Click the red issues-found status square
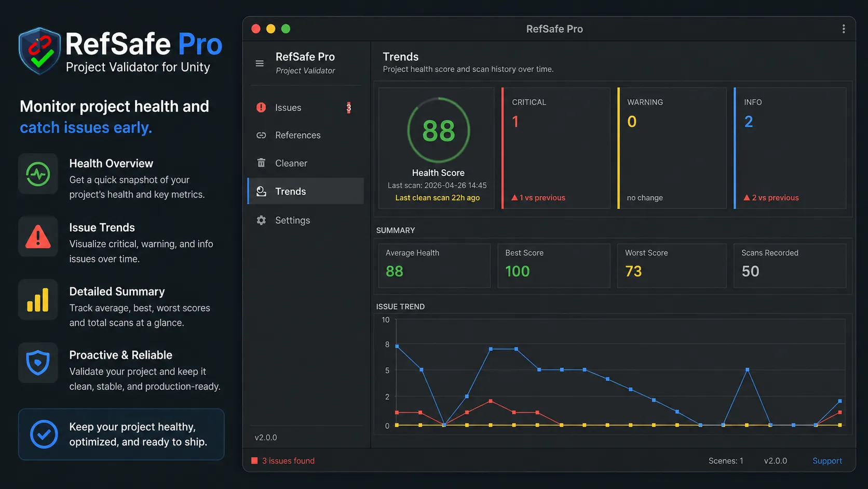868x489 pixels. coord(254,460)
